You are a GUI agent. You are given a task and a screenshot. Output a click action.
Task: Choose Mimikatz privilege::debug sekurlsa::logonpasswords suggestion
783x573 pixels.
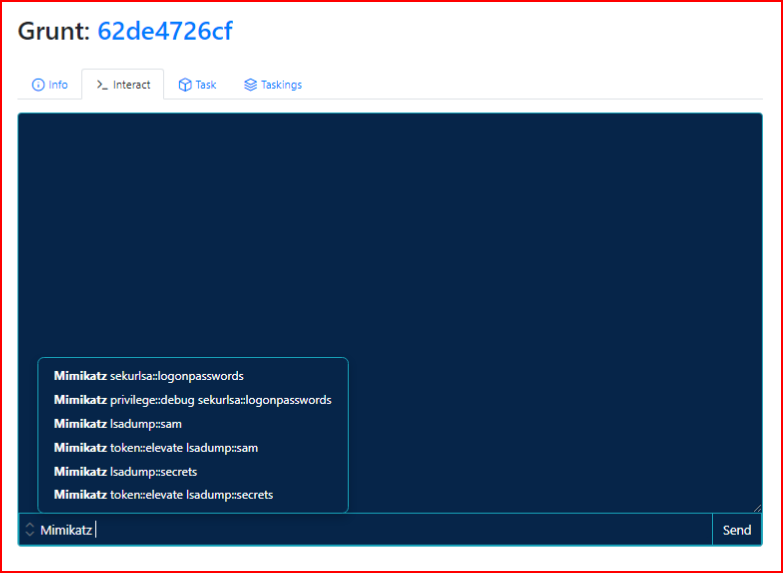[193, 400]
